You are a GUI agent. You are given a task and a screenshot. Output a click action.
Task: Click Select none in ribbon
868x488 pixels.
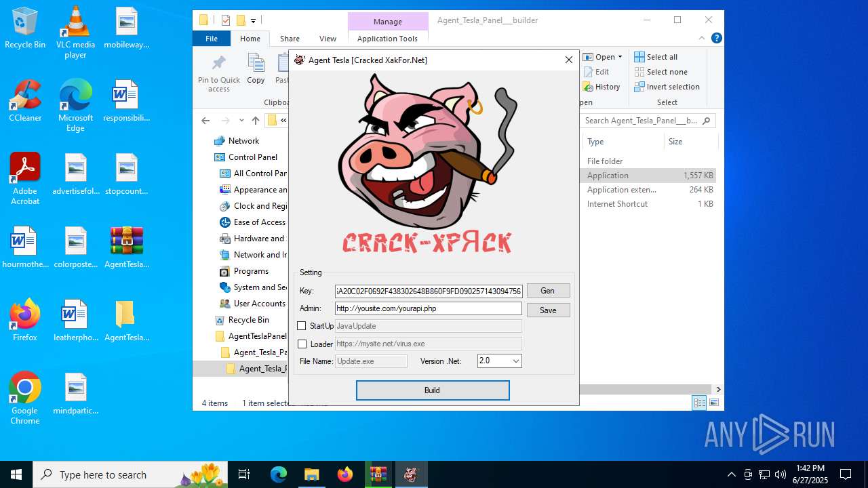click(660, 72)
